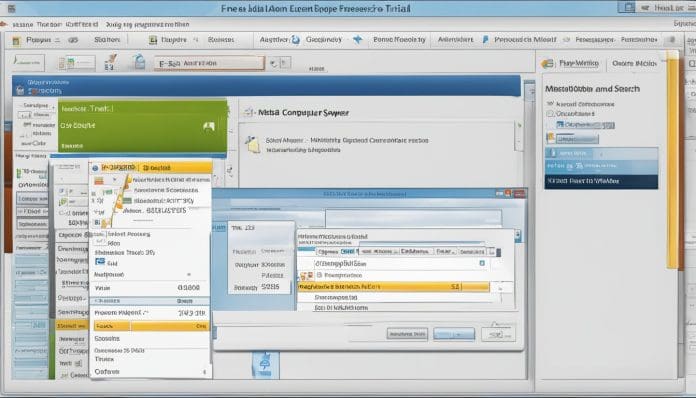Click the white person icon in green panel
Image resolution: width=696 pixels, height=398 pixels.
click(209, 126)
